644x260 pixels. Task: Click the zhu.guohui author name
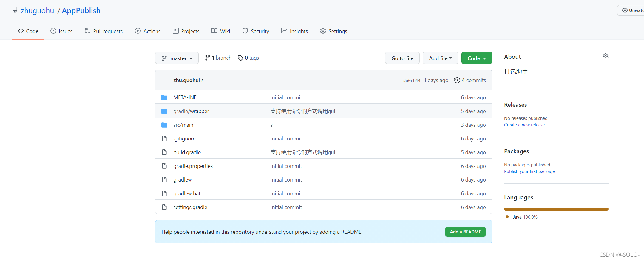[x=186, y=80]
